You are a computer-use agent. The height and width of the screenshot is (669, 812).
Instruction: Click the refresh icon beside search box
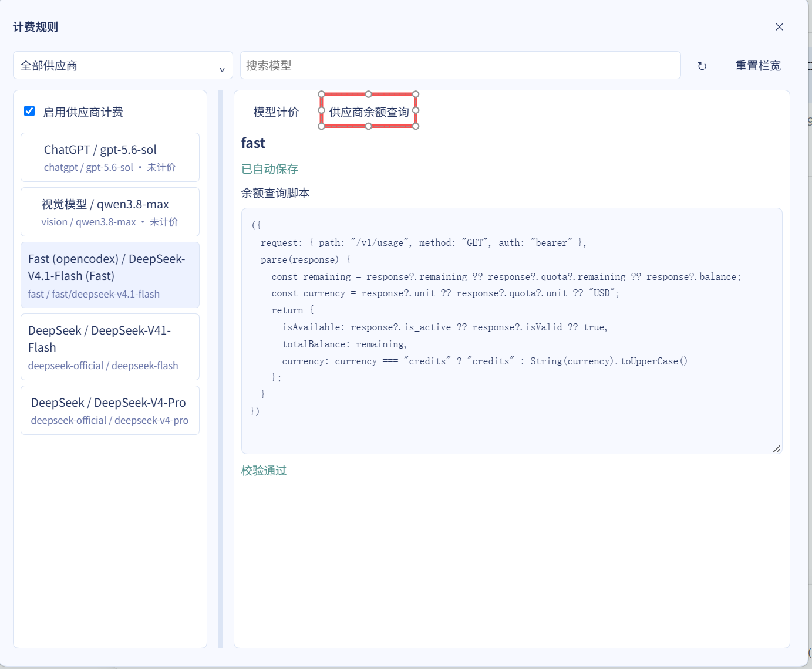point(702,66)
